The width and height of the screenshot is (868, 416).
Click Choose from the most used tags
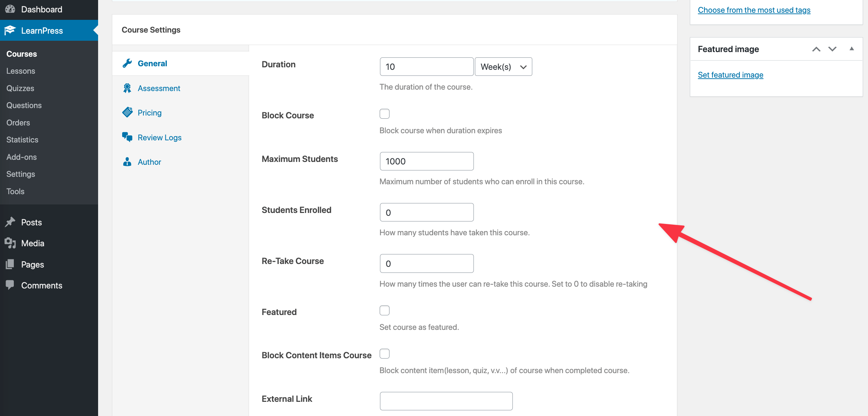pos(754,10)
